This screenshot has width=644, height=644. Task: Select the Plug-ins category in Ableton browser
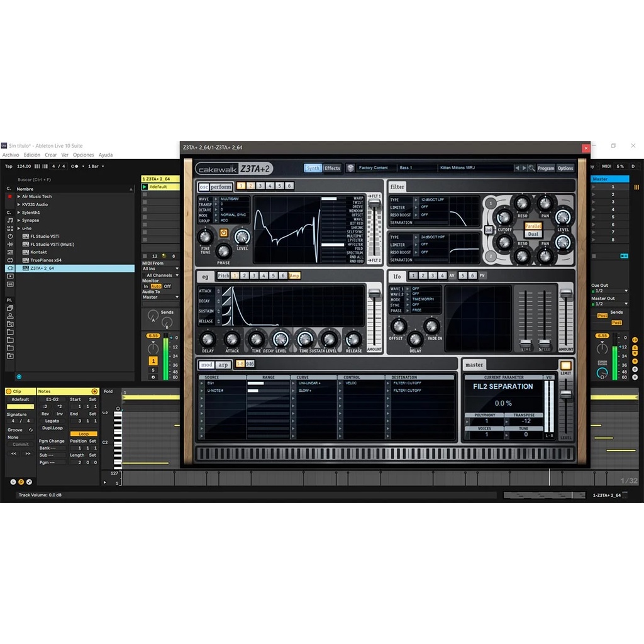point(10,268)
